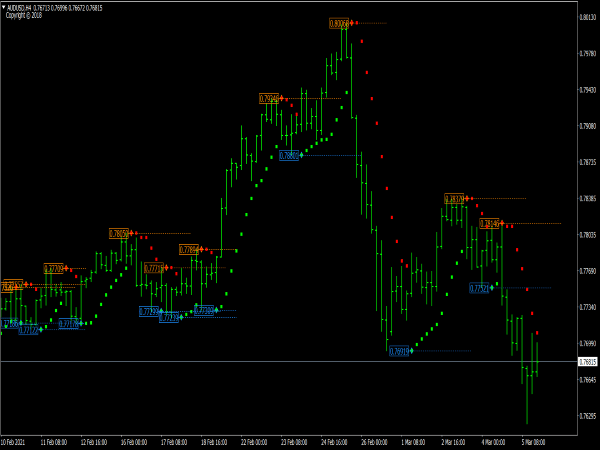The width and height of the screenshot is (600, 450).
Task: Click the Copyright © 2018 chart text
Action: click(x=24, y=16)
